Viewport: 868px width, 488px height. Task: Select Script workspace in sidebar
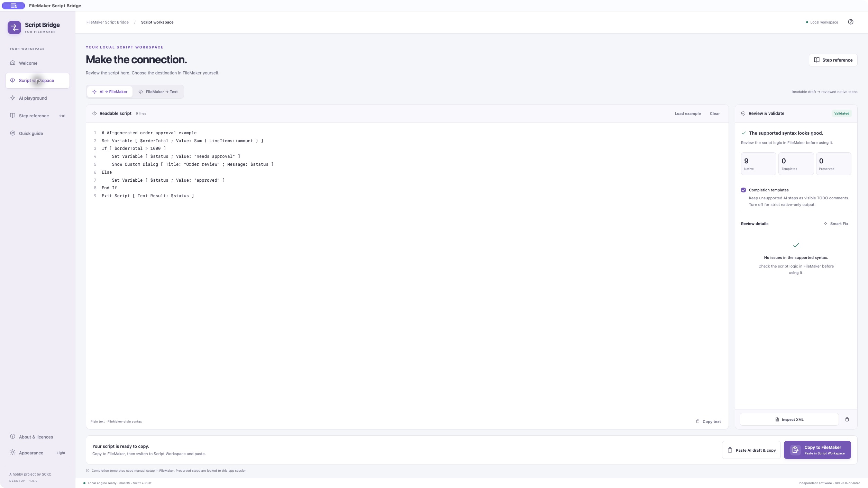tap(37, 81)
